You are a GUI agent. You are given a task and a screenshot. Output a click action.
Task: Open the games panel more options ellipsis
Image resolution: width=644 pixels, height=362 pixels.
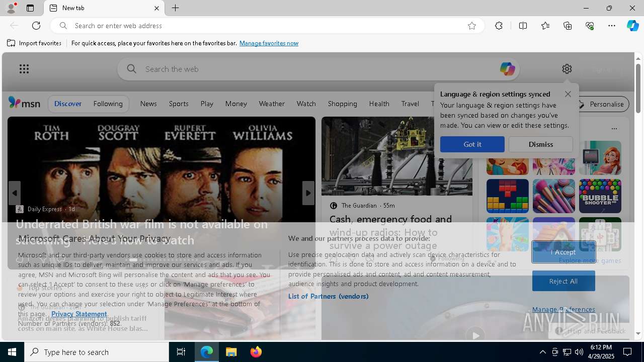pos(614,129)
